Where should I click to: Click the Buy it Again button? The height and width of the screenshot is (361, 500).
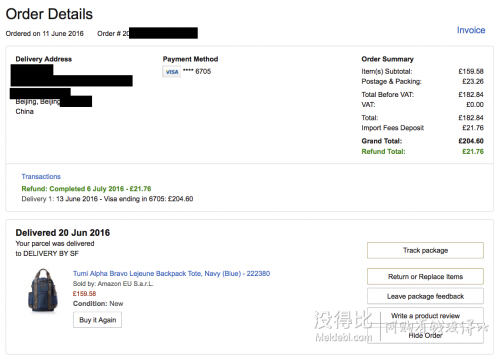(97, 320)
